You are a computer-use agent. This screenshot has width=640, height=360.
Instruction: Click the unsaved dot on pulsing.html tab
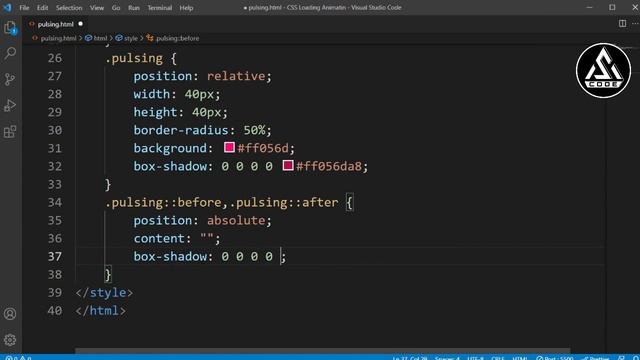coord(80,24)
